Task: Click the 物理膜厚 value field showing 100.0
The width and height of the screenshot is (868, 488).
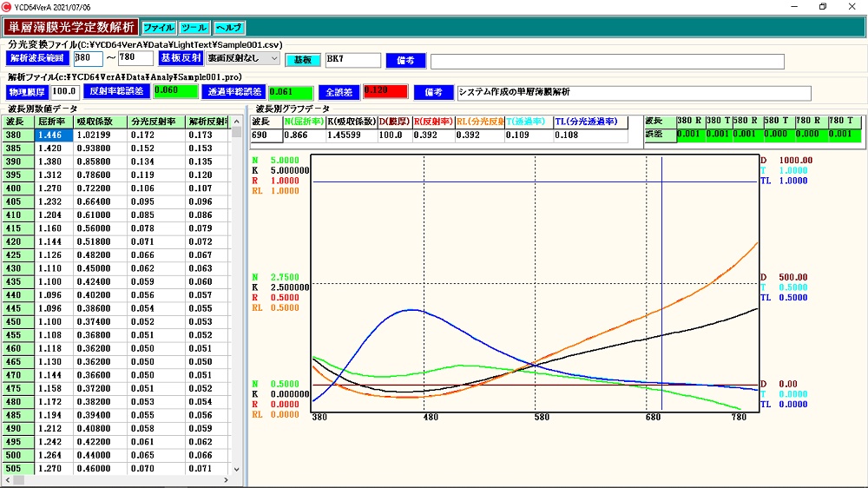Action: pyautogui.click(x=65, y=91)
